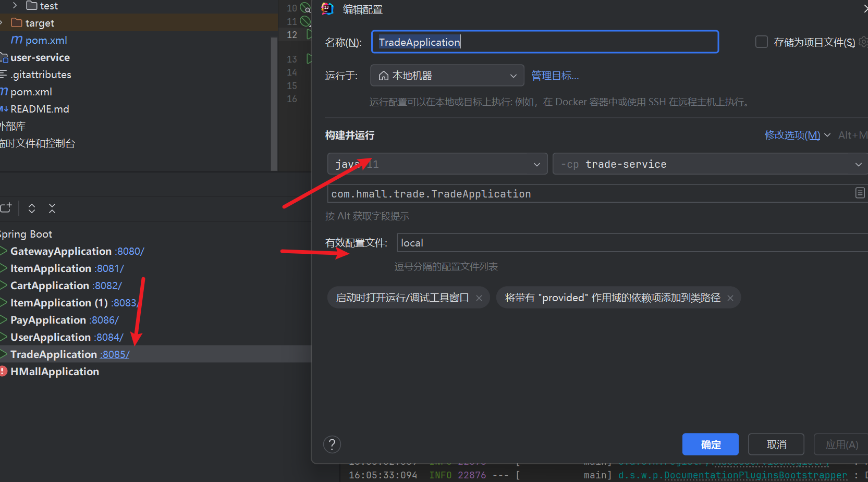Click the 逗号分隔的配置文件列表 hint text
The height and width of the screenshot is (482, 868).
(446, 267)
